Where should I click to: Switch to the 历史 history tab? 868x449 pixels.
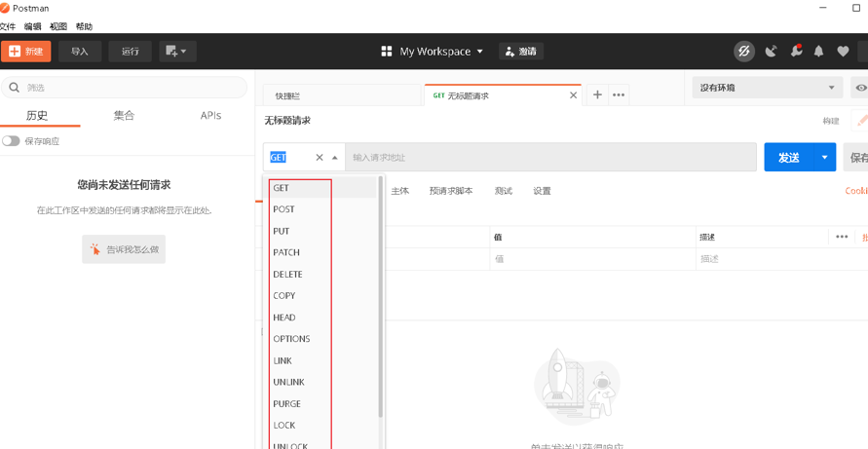(x=37, y=115)
